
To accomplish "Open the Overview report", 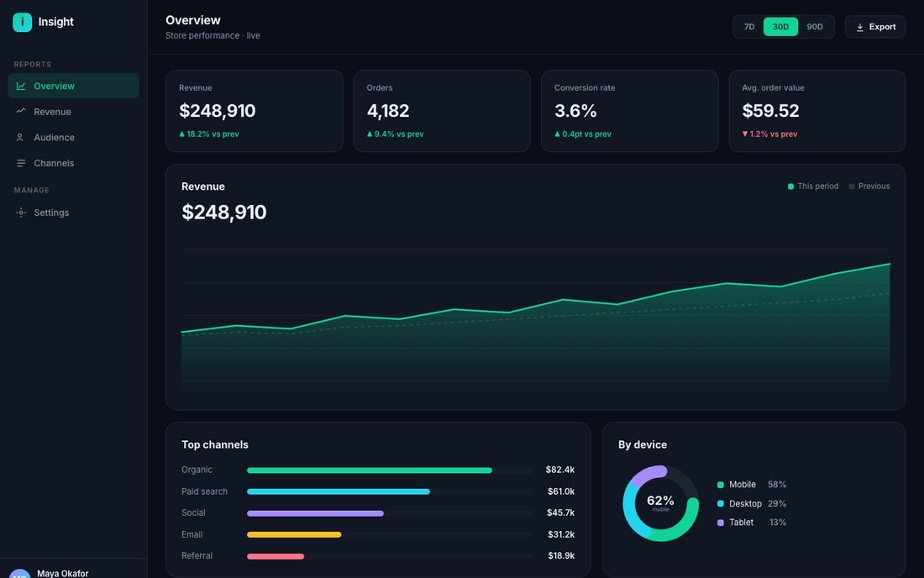I will [73, 86].
